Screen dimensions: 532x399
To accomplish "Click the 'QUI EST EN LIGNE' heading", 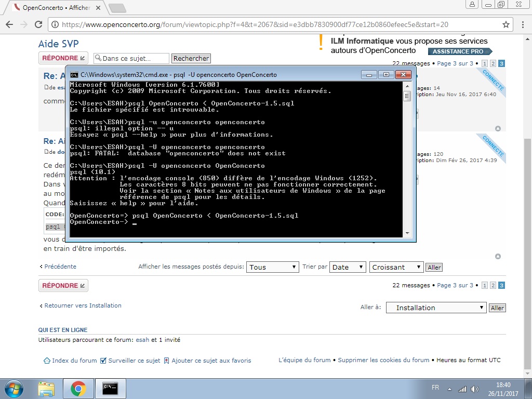I will 63,330.
